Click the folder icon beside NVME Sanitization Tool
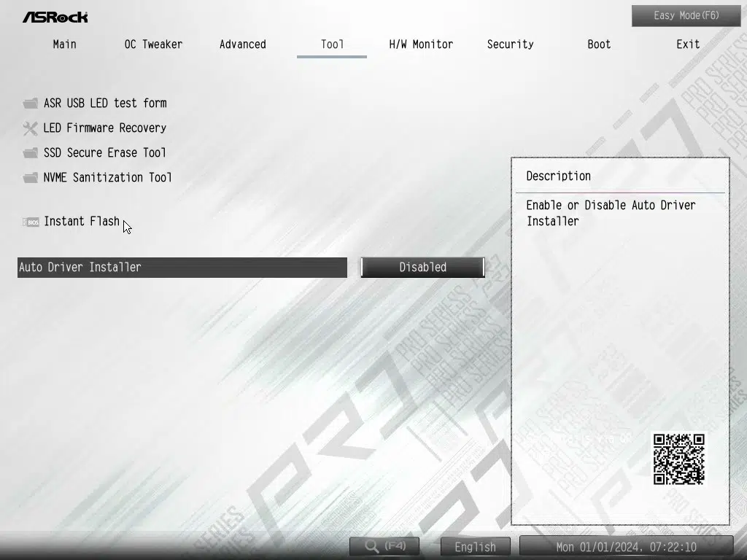 point(30,178)
